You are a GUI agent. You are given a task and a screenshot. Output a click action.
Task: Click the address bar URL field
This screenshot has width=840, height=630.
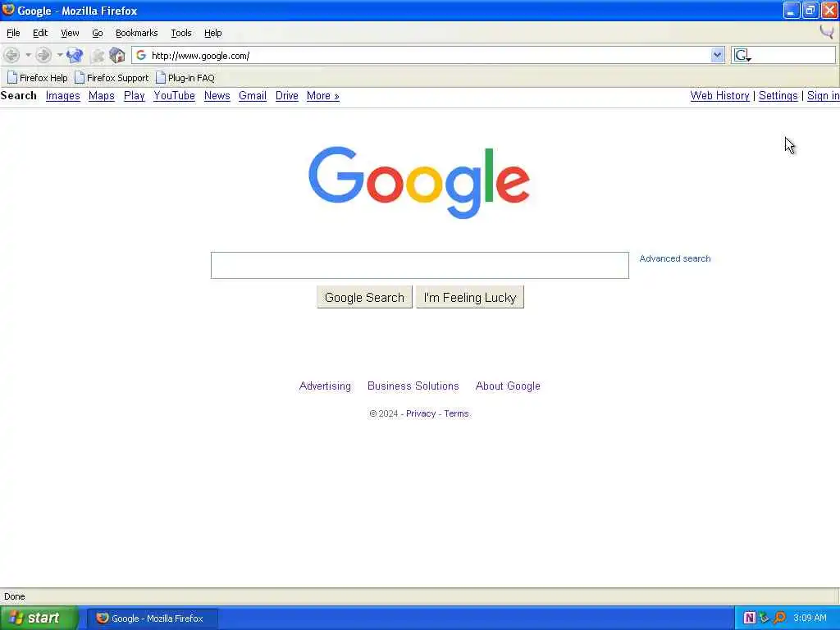(x=430, y=55)
